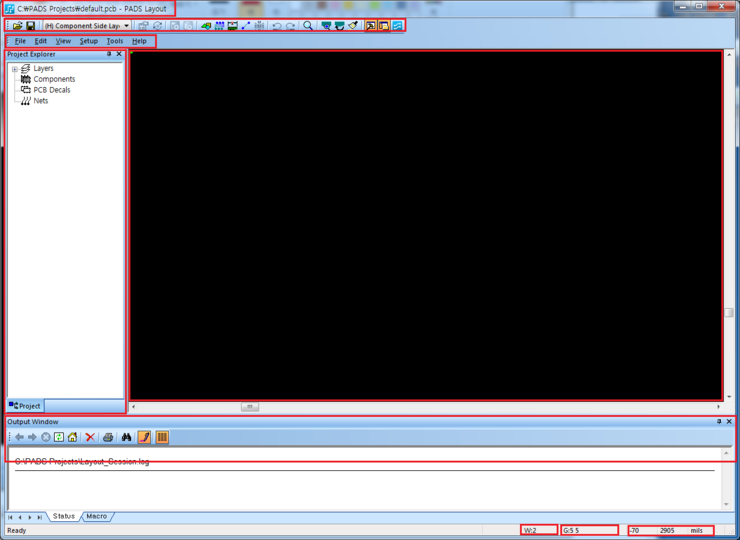Select Nets in Project Explorer
740x540 pixels.
tap(41, 101)
